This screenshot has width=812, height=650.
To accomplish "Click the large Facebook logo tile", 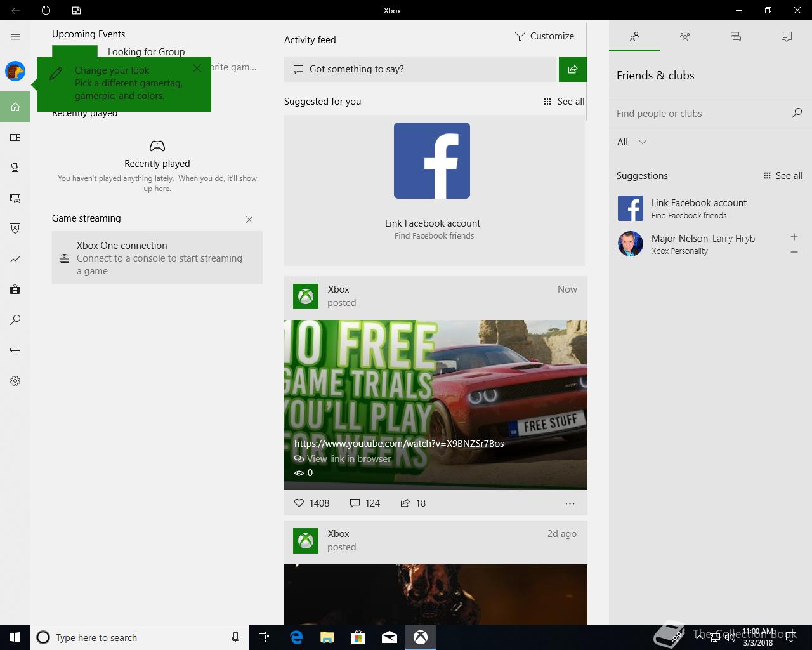I will tap(432, 161).
